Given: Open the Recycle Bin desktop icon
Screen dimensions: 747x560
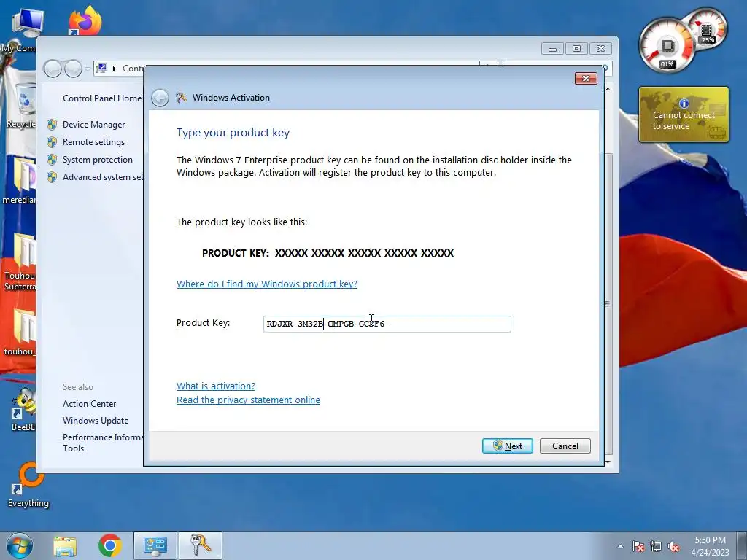Looking at the screenshot, I should (x=21, y=105).
